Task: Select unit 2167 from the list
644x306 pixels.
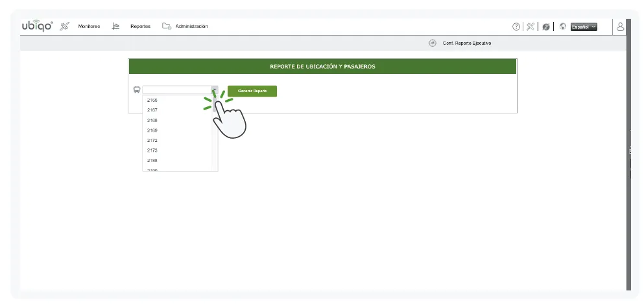Action: click(176, 110)
